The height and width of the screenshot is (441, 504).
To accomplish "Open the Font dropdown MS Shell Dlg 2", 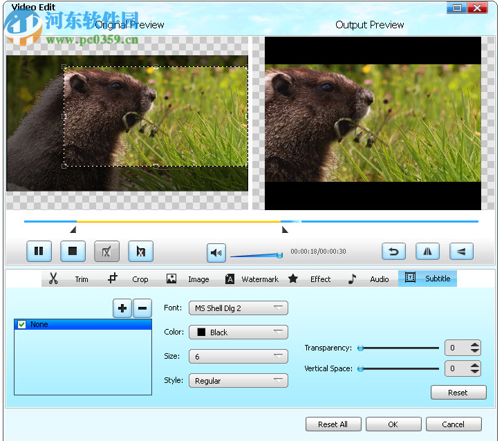I will (239, 308).
